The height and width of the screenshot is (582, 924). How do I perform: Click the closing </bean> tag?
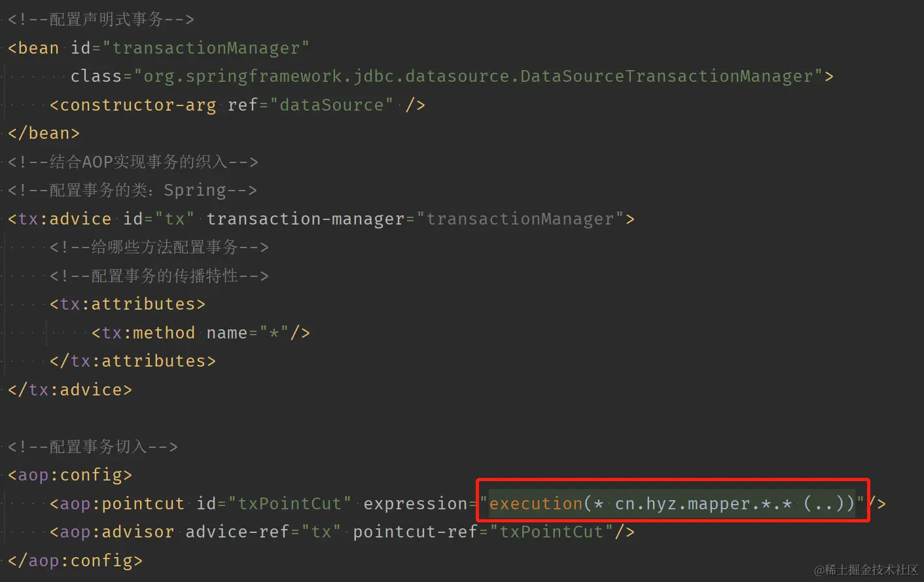(x=44, y=134)
